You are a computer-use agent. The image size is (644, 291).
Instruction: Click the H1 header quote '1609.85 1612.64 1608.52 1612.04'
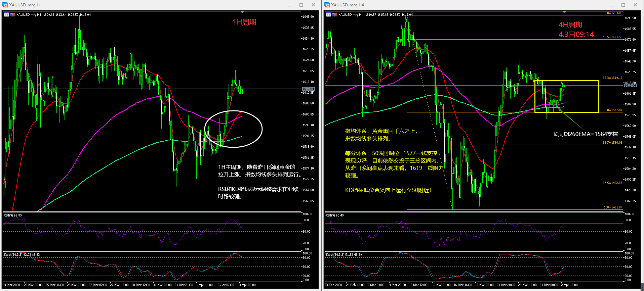[67, 14]
